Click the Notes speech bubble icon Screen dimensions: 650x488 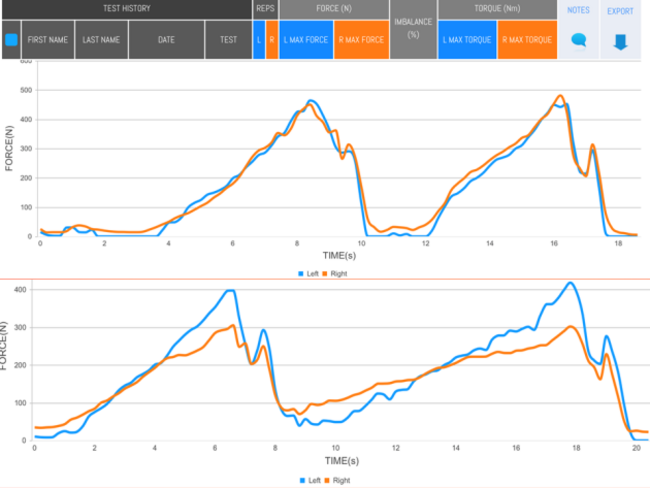(x=578, y=41)
